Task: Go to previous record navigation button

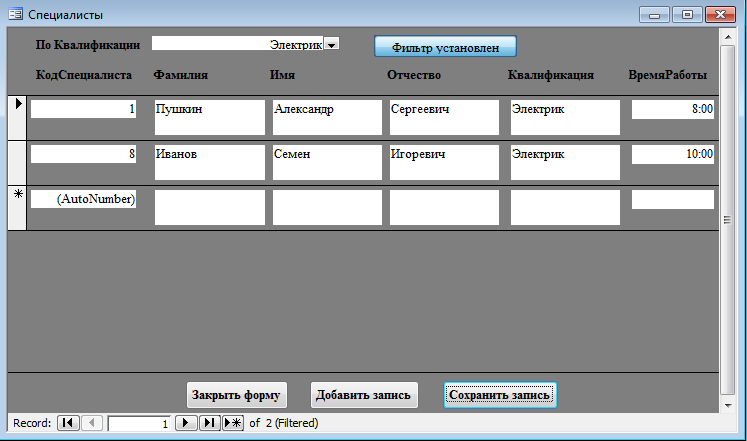Action: (x=92, y=423)
